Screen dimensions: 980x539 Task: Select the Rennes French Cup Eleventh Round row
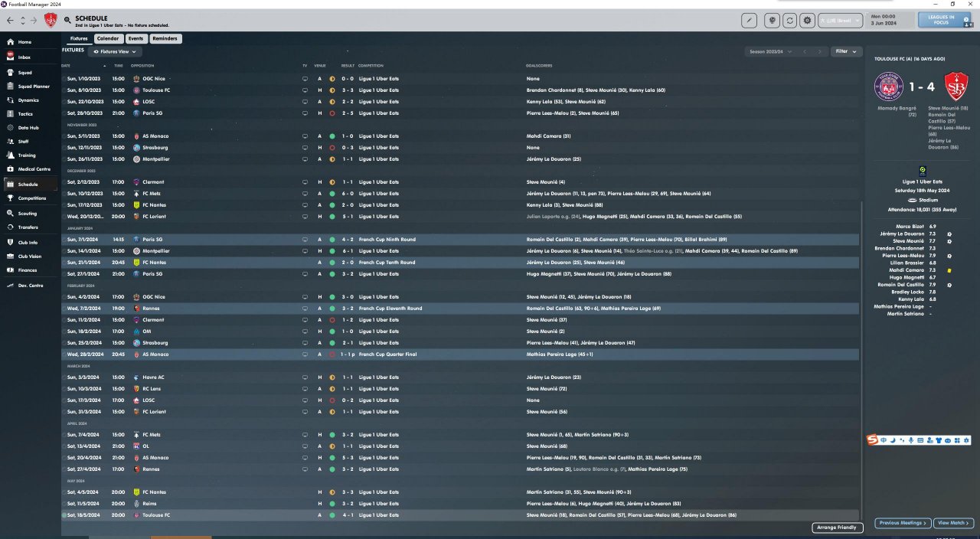click(x=460, y=309)
